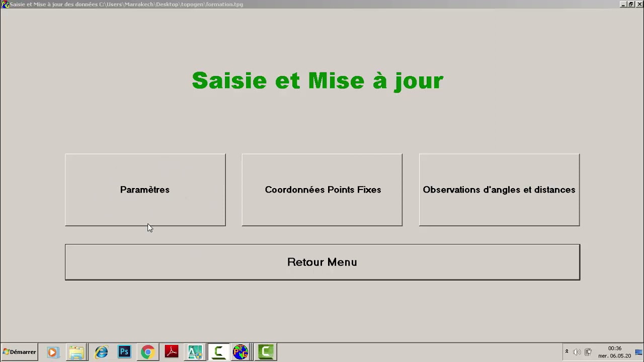Restore down the application window

pos(630,4)
